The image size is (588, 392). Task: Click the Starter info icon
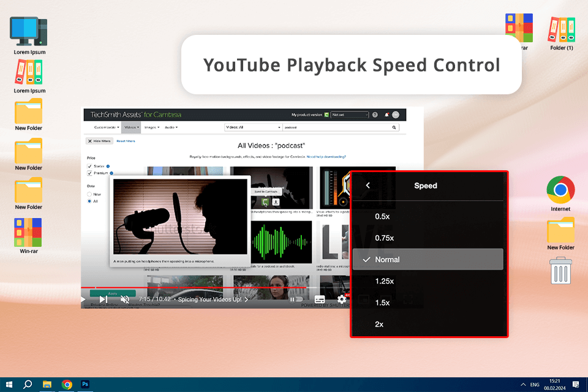pos(108,166)
